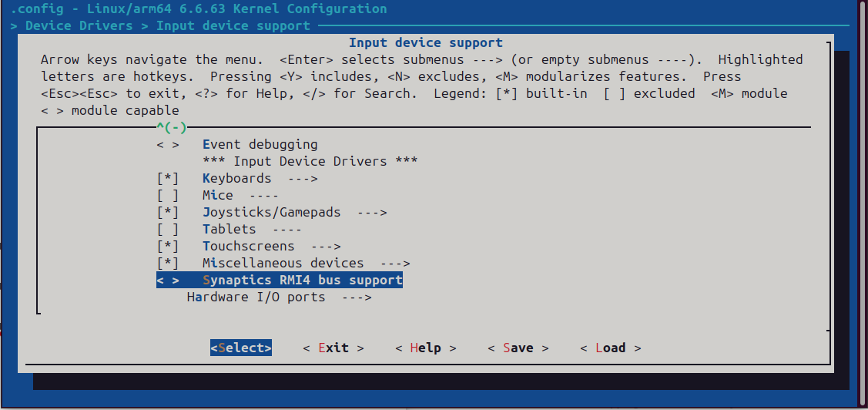This screenshot has height=410, width=868.
Task: Select the Event debugging entry
Action: click(x=260, y=145)
